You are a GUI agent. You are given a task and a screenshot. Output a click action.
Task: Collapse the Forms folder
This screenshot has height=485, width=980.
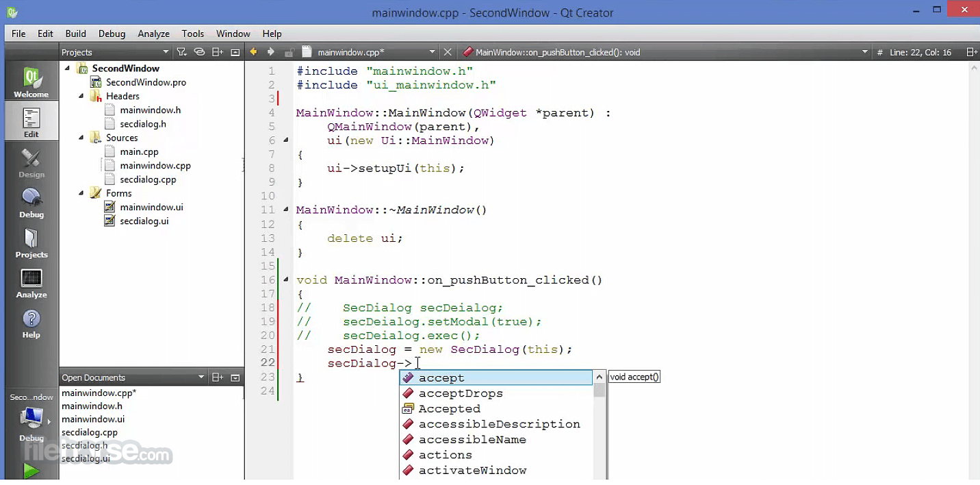(81, 193)
